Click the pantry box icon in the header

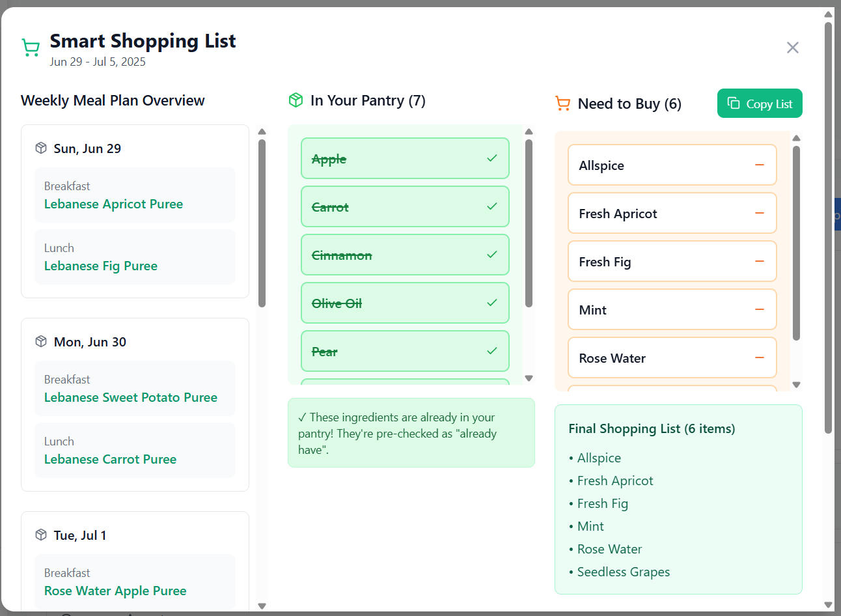click(296, 100)
